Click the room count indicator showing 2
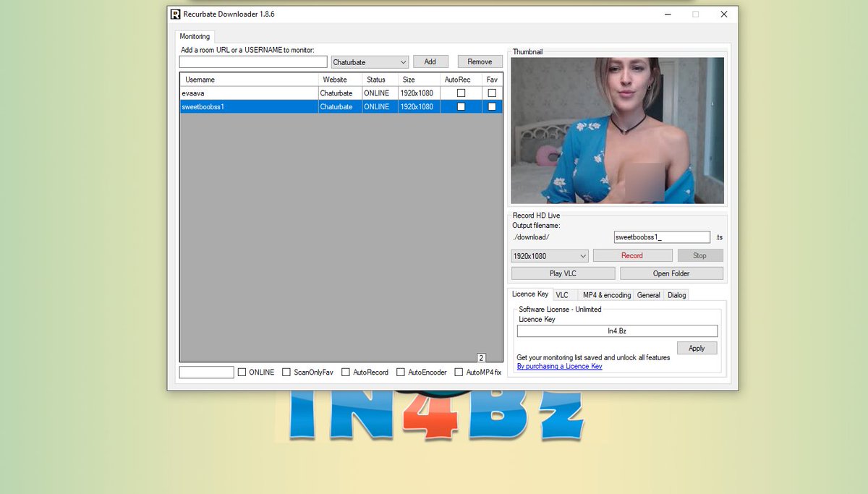 [481, 357]
